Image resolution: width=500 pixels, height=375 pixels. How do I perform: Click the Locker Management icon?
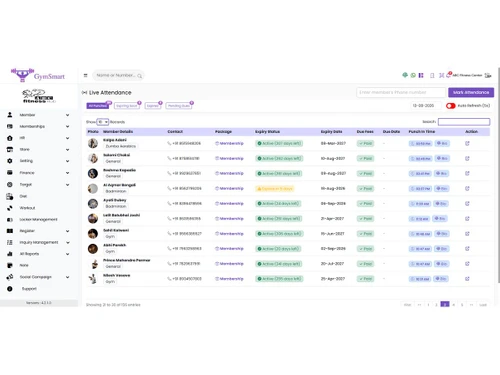pos(10,220)
